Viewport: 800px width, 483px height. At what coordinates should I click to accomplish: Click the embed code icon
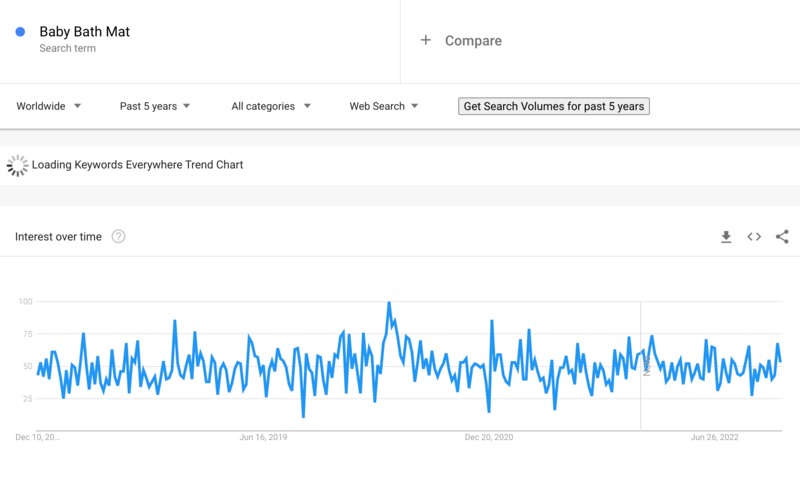click(x=754, y=237)
